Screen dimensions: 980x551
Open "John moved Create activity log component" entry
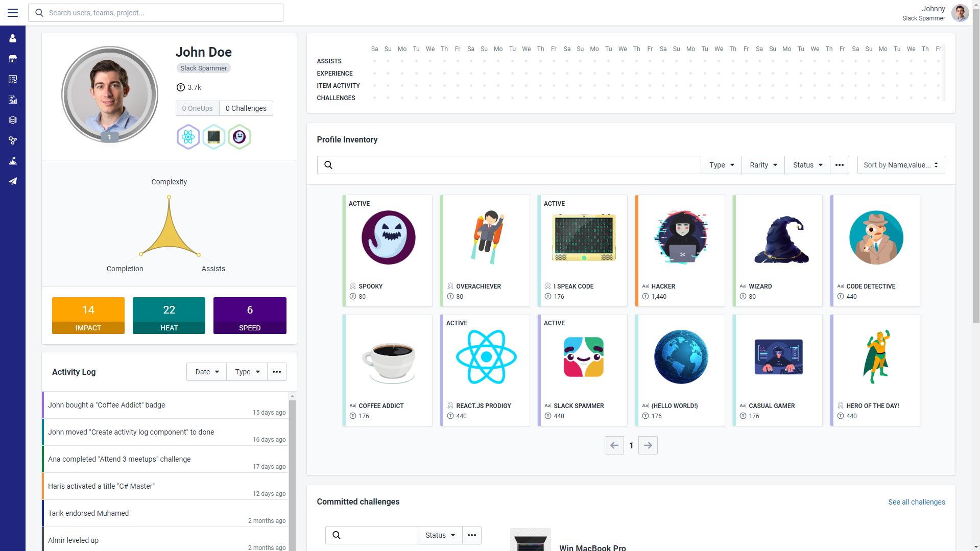pos(165,432)
